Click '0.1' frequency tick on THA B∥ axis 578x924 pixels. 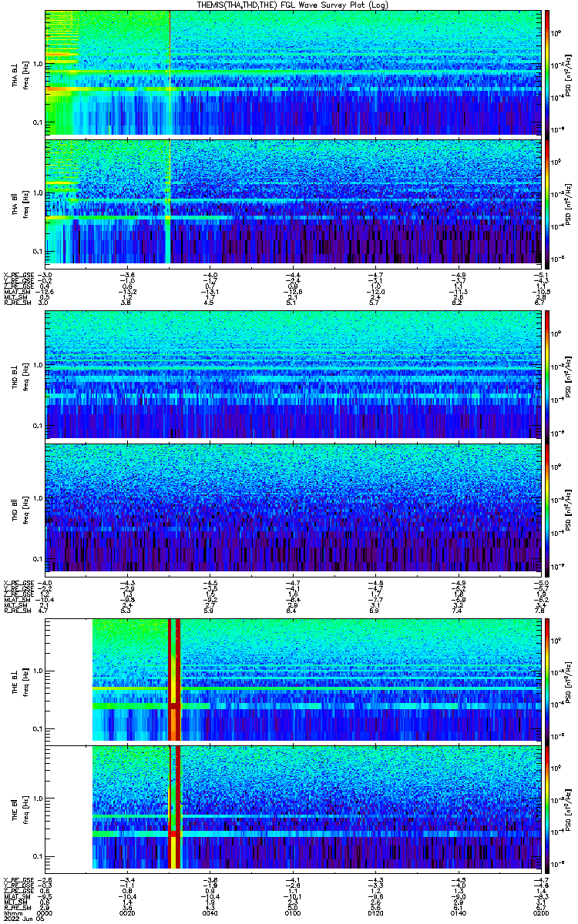(37, 252)
